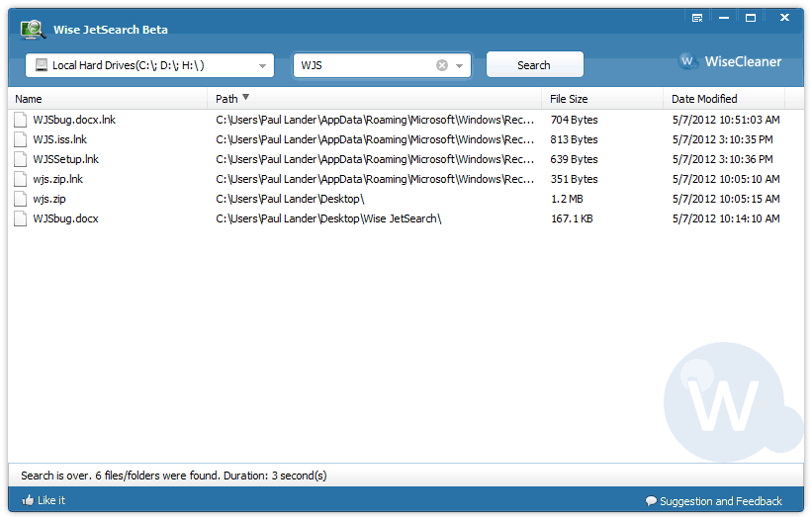Click file icon of wjs.zip.lnk
Screen dimensions: 812x520
click(20, 179)
